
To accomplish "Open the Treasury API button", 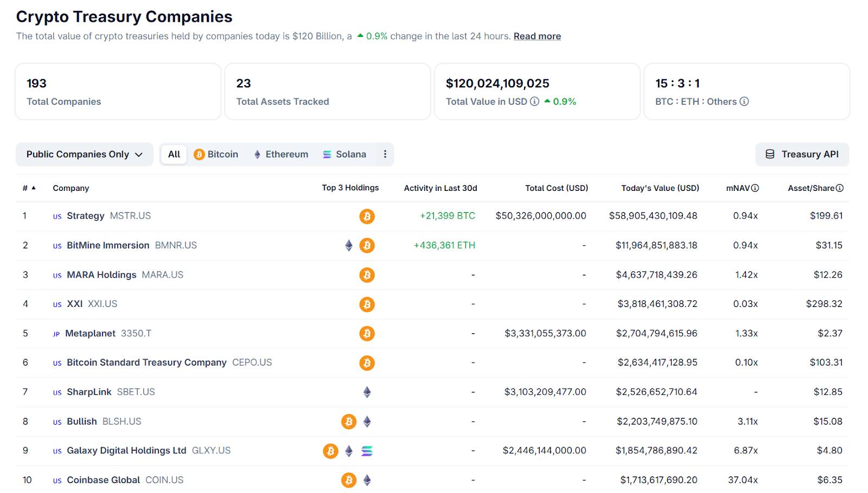I will 802,155.
